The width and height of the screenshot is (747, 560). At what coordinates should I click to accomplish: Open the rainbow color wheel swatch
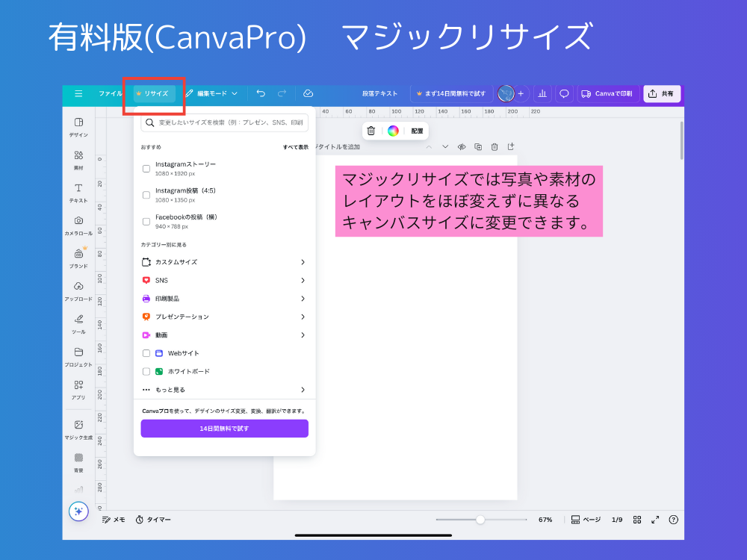[394, 130]
